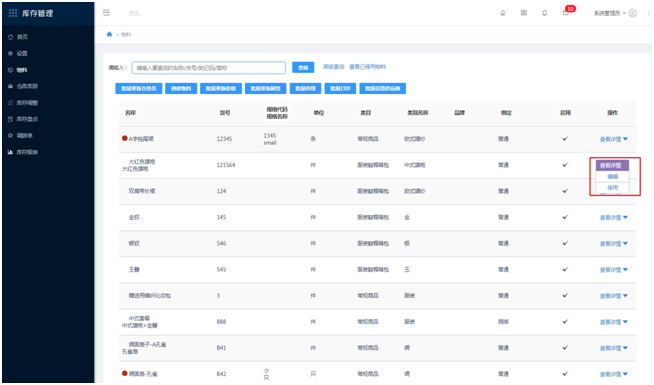Choose 查看详情 in the open action menu
654x385 pixels.
[x=612, y=166]
